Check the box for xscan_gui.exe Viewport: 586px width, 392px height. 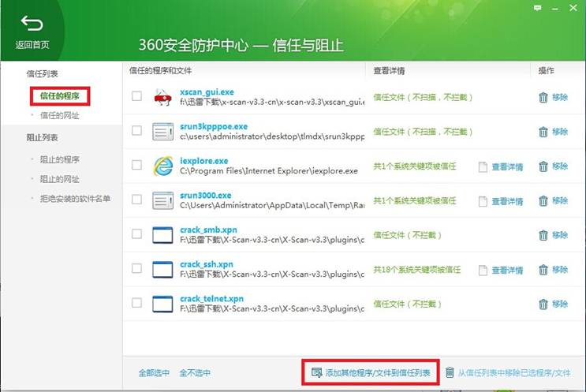pyautogui.click(x=136, y=96)
